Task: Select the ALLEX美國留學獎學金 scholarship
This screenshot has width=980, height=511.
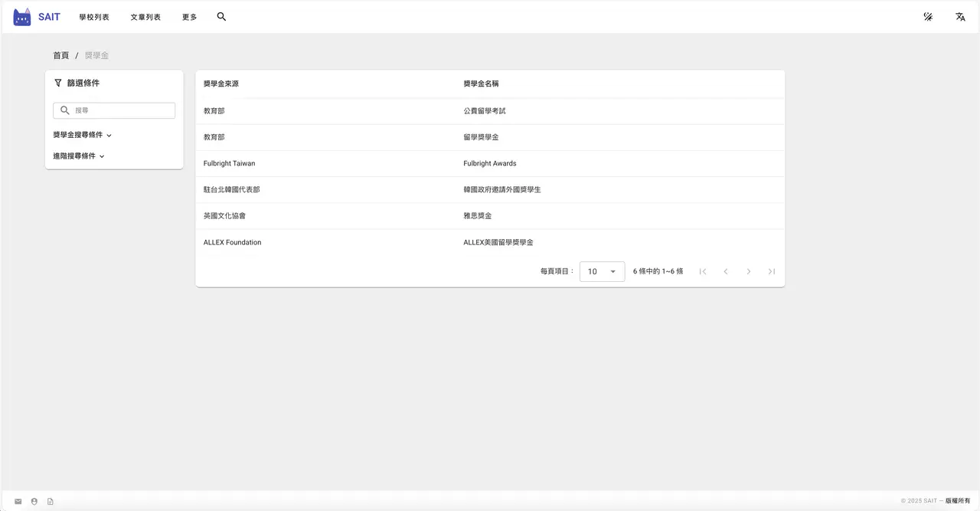Action: coord(498,242)
